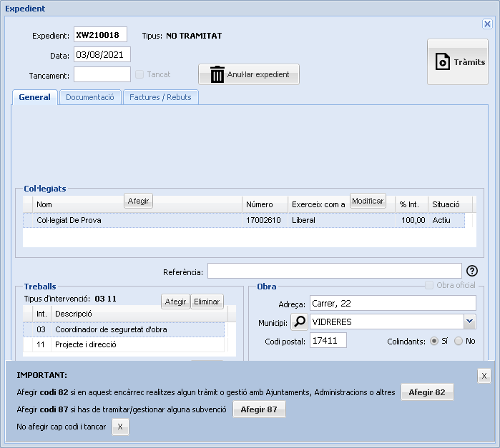
Task: Click the magnifier search icon beside Municipi
Action: point(300,322)
